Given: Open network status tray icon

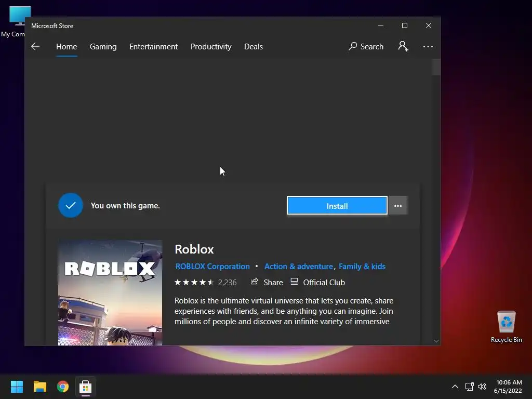Looking at the screenshot, I should (x=469, y=387).
